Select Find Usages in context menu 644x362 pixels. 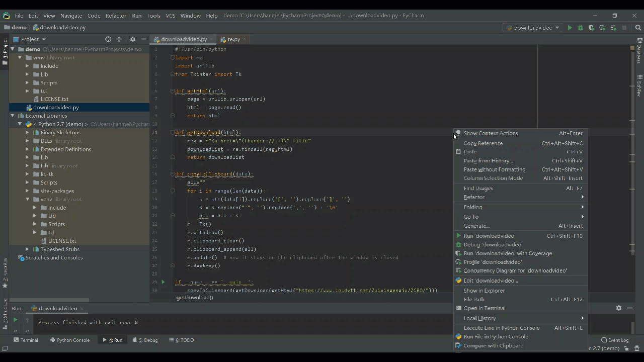[x=521, y=189]
